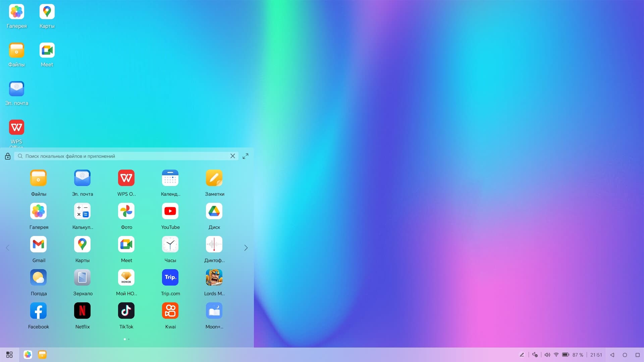
Task: Open Gallery from the taskbar
Action: 28,355
